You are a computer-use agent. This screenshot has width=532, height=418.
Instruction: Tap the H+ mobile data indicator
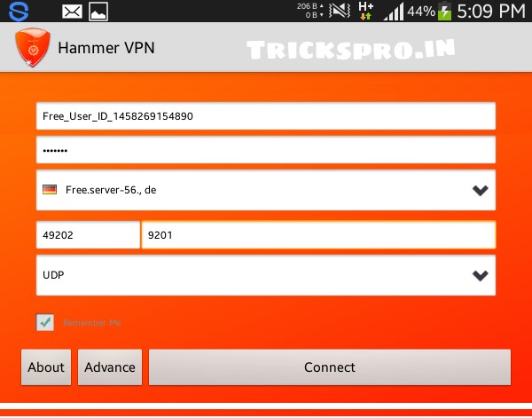pos(365,11)
